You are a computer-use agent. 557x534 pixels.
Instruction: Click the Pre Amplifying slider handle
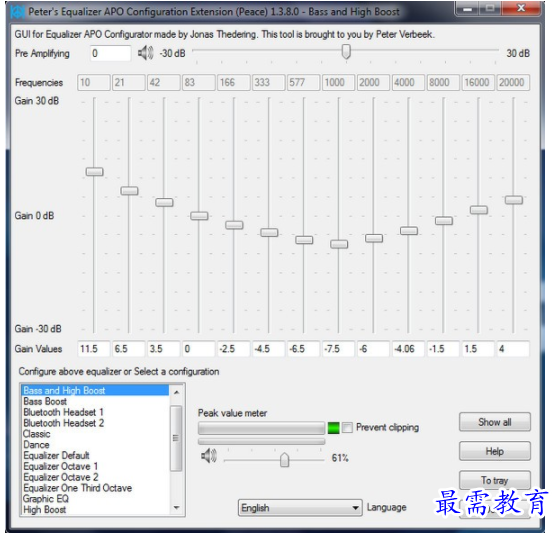[346, 52]
